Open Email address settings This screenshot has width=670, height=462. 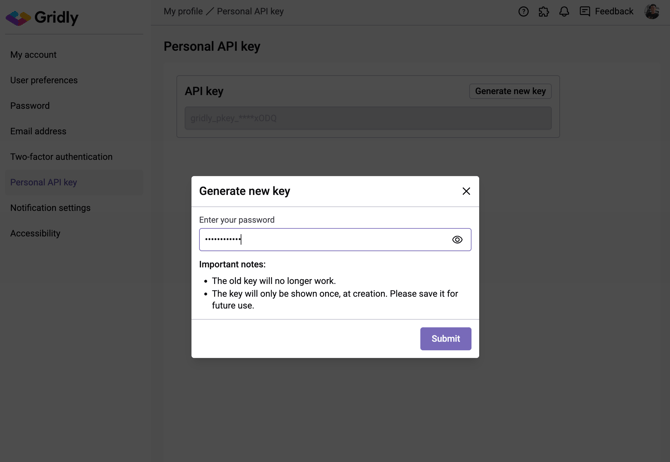click(x=74, y=131)
